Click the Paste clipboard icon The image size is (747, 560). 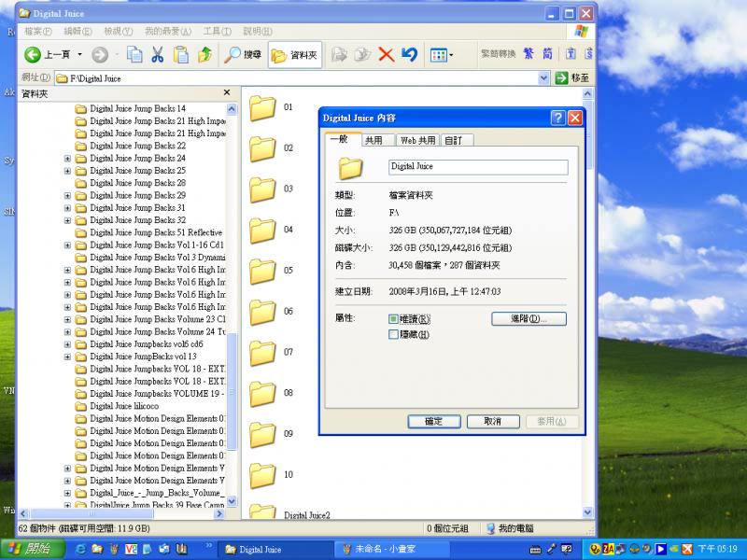point(181,55)
